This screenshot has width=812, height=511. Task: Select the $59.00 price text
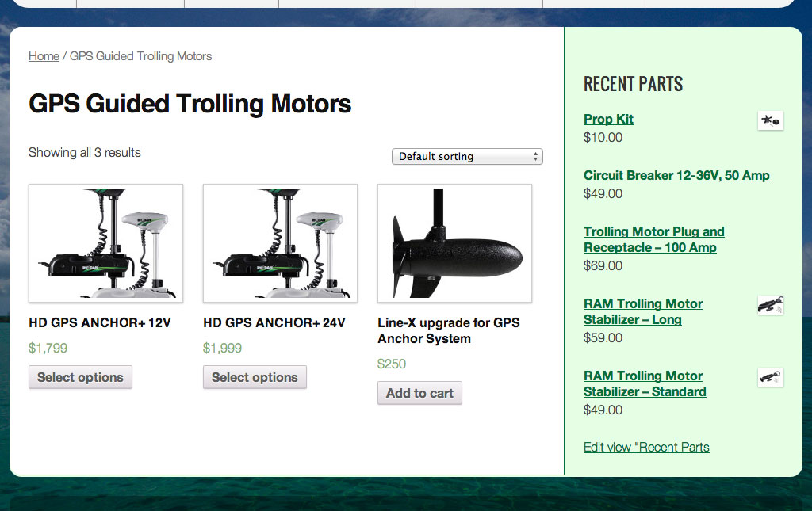click(x=603, y=337)
